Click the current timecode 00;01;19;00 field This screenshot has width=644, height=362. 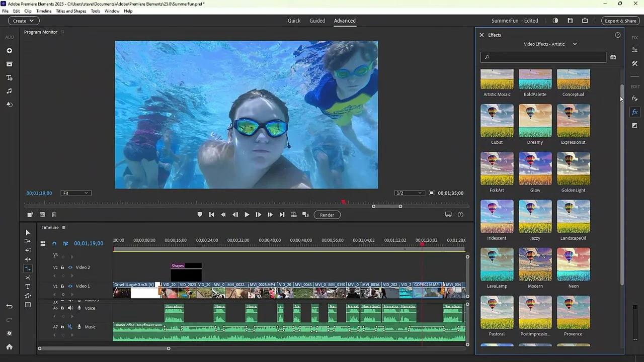[89, 243]
